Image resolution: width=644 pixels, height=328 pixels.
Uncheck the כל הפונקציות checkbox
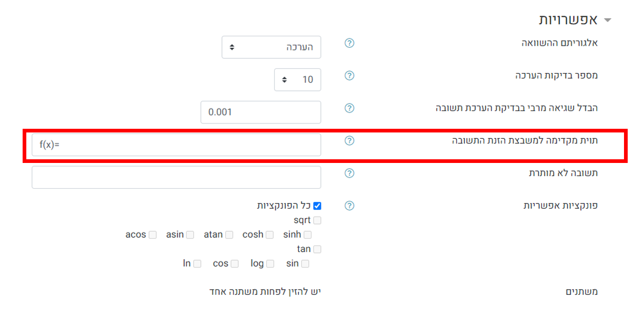(317, 206)
